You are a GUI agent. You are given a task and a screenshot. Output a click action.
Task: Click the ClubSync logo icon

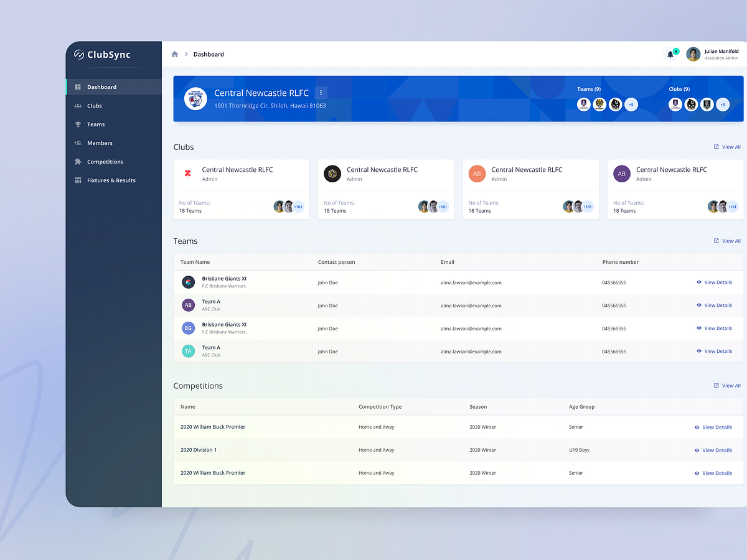click(78, 55)
